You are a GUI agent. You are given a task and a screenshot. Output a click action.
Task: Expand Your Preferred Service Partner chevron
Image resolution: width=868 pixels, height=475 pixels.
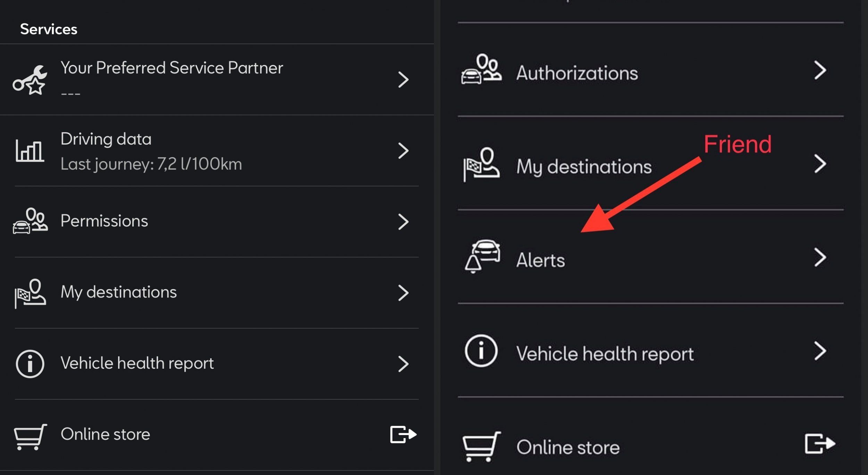point(403,80)
